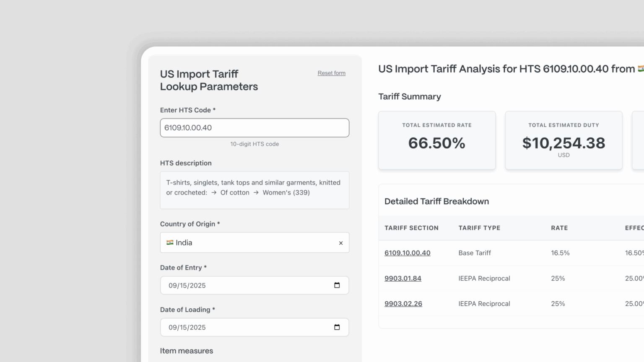Click into the Enter HTS Code field
Screen dimensions: 644x362
[254, 128]
